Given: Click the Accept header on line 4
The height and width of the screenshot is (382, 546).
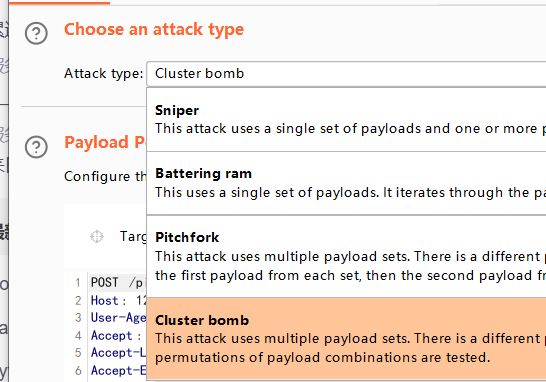Looking at the screenshot, I should click(116, 335).
